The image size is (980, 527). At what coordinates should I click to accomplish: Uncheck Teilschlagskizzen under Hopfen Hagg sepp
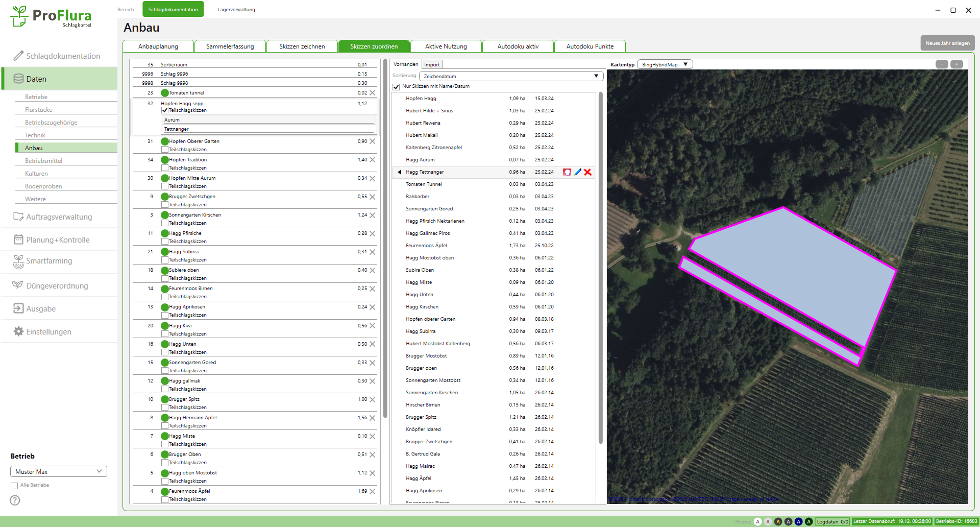tap(165, 110)
